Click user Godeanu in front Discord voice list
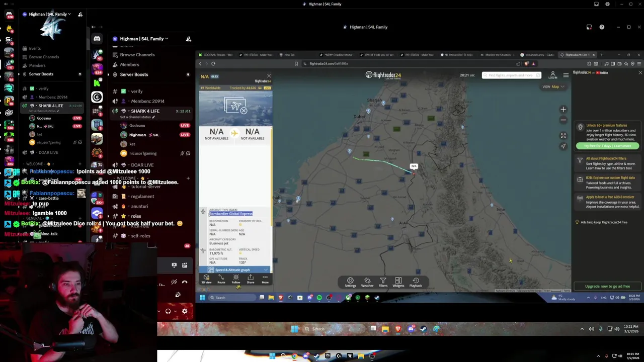This screenshot has height=362, width=644. pos(137,126)
